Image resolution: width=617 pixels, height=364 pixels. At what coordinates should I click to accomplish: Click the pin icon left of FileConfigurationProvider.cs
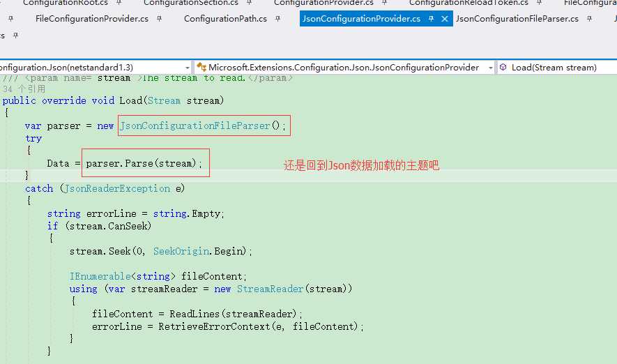coord(10,19)
